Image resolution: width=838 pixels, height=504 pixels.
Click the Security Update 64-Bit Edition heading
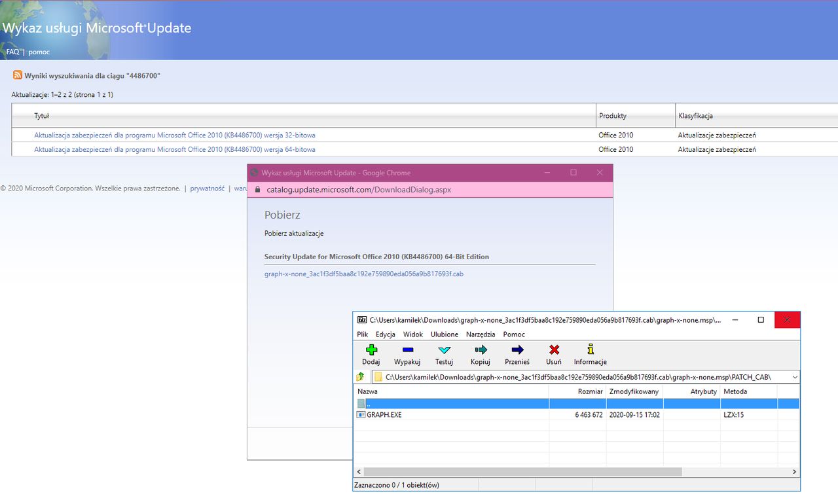tap(376, 257)
